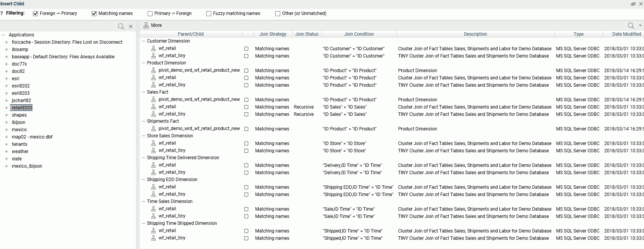Expand the foccache application folder

(7, 42)
